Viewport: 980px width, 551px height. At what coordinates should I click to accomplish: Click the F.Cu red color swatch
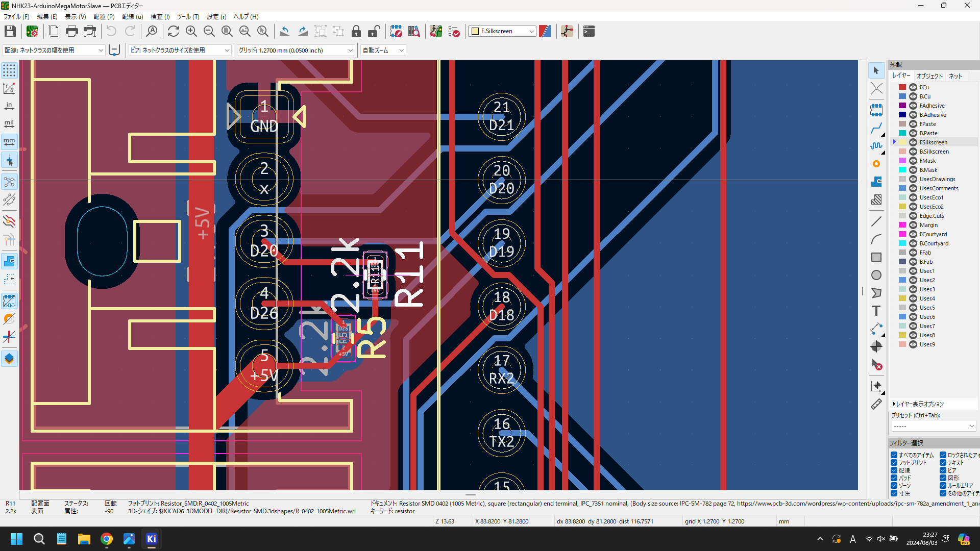pos(902,87)
